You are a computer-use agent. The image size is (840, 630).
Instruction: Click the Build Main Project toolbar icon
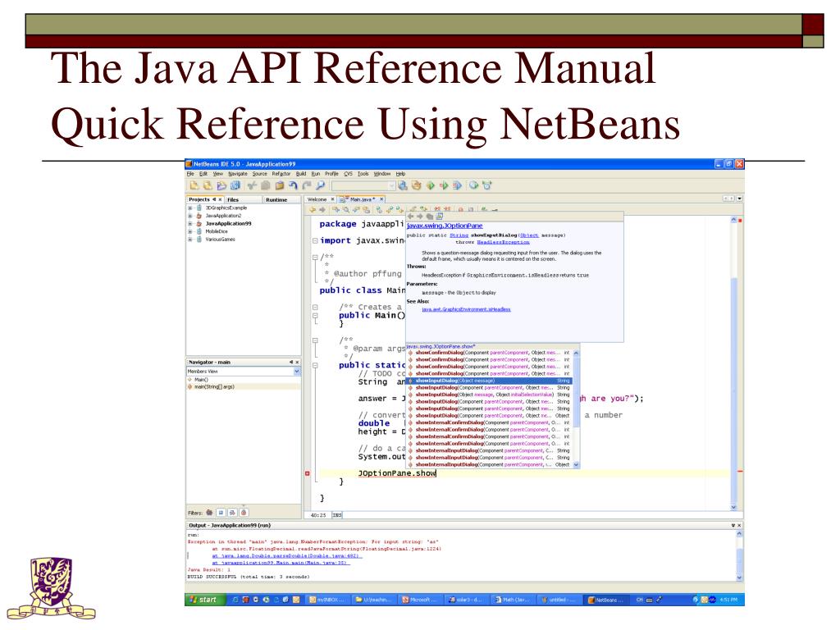(x=403, y=186)
